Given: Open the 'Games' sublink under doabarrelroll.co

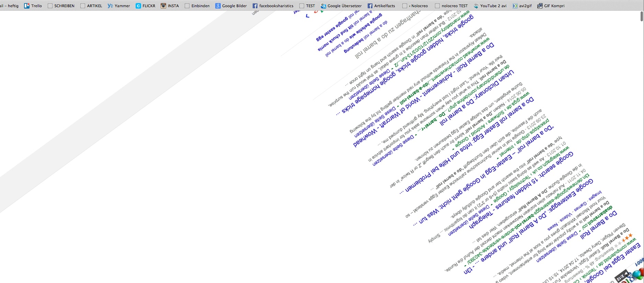Looking at the screenshot, I should (580, 207).
